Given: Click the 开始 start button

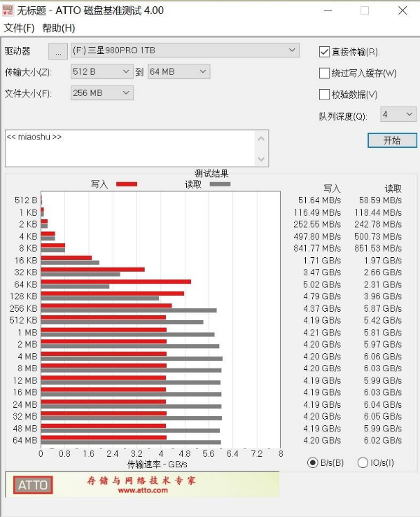Looking at the screenshot, I should [392, 141].
